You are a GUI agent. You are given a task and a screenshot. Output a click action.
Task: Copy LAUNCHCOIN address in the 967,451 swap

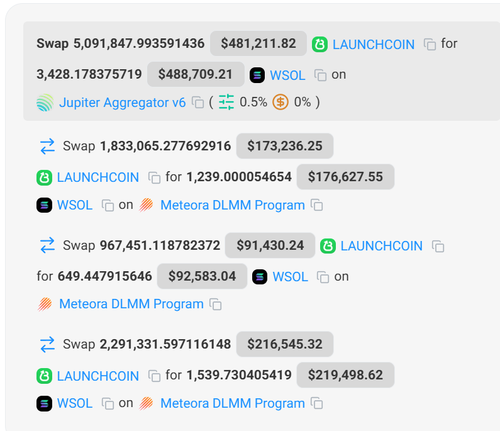point(438,246)
